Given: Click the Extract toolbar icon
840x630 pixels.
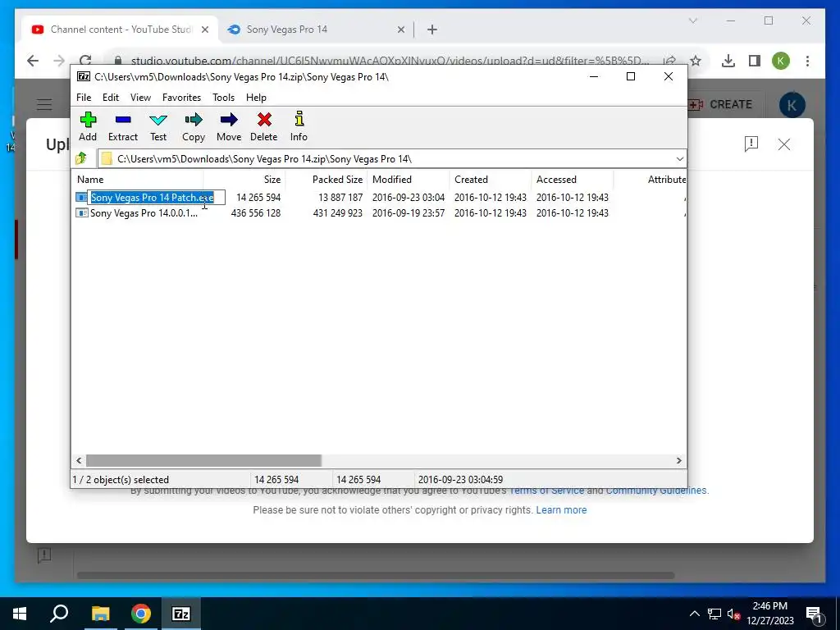Looking at the screenshot, I should 123,120.
